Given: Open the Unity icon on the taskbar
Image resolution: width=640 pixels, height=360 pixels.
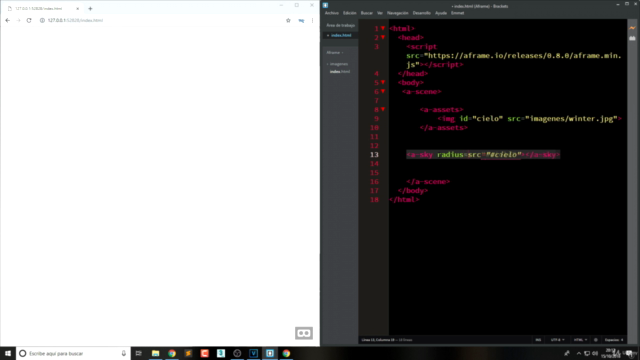Looking at the screenshot, I should point(237,353).
